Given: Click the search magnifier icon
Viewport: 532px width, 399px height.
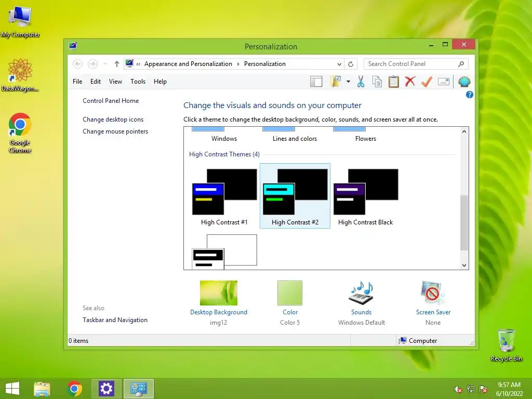Looking at the screenshot, I should point(461,64).
